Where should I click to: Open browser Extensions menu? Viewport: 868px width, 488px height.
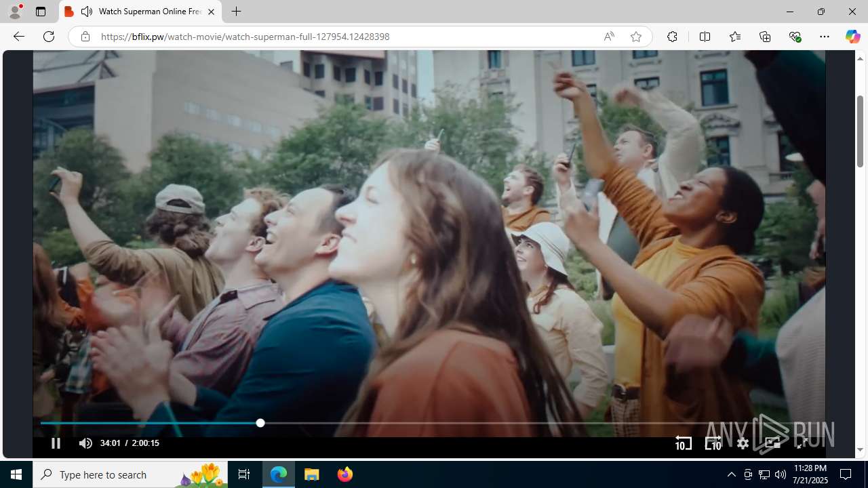pos(672,37)
